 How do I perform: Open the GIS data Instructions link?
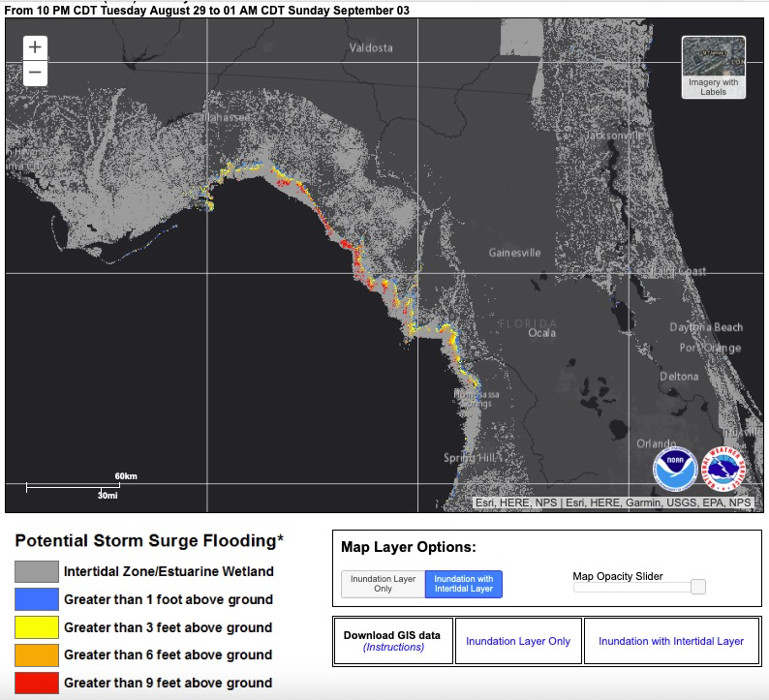pos(392,647)
